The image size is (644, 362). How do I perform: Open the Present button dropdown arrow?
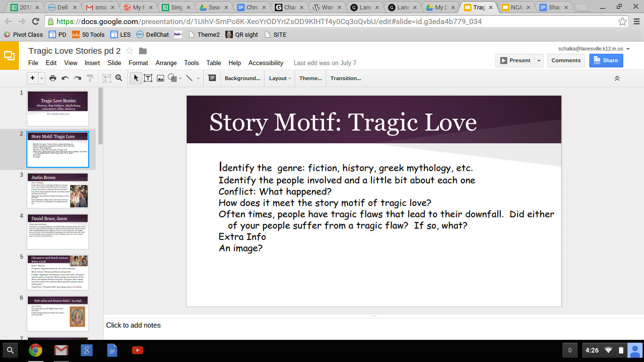coord(538,60)
